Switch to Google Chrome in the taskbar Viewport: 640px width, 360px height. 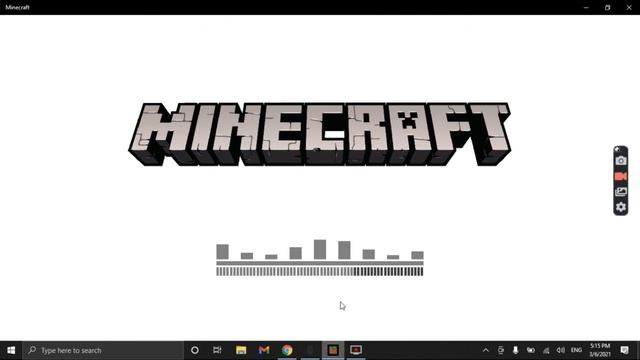click(287, 350)
